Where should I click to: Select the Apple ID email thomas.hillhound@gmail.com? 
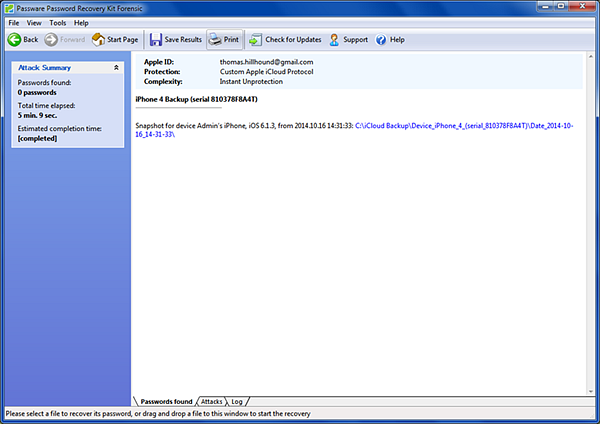coord(266,62)
